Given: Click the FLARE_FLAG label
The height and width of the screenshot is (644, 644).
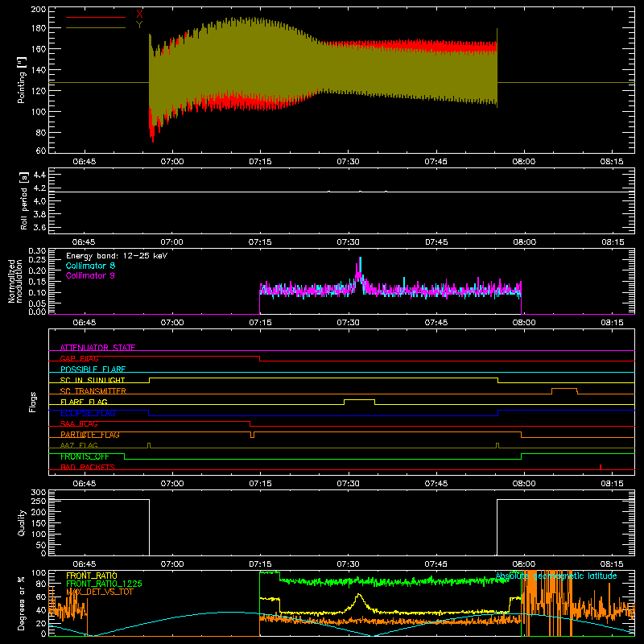Looking at the screenshot, I should click(84, 402).
